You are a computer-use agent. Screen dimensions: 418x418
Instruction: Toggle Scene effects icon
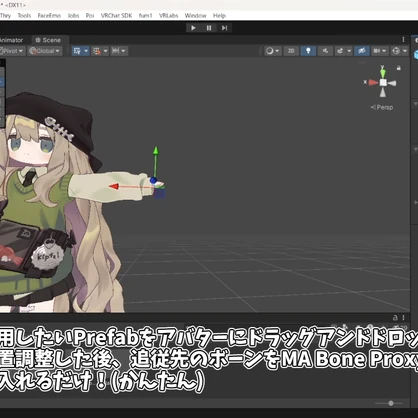click(x=340, y=51)
